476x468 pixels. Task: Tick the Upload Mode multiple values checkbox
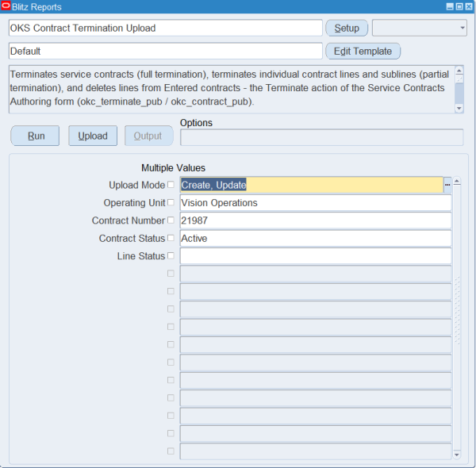(x=171, y=185)
